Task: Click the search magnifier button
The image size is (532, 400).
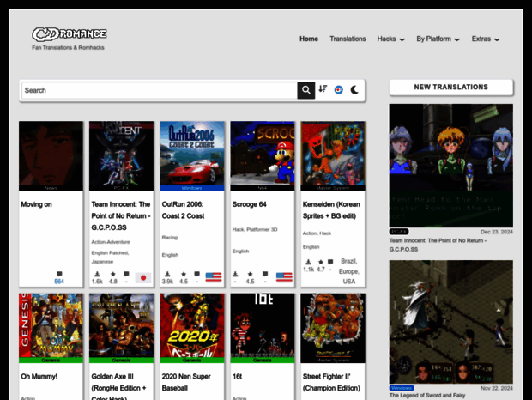Action: pos(306,90)
